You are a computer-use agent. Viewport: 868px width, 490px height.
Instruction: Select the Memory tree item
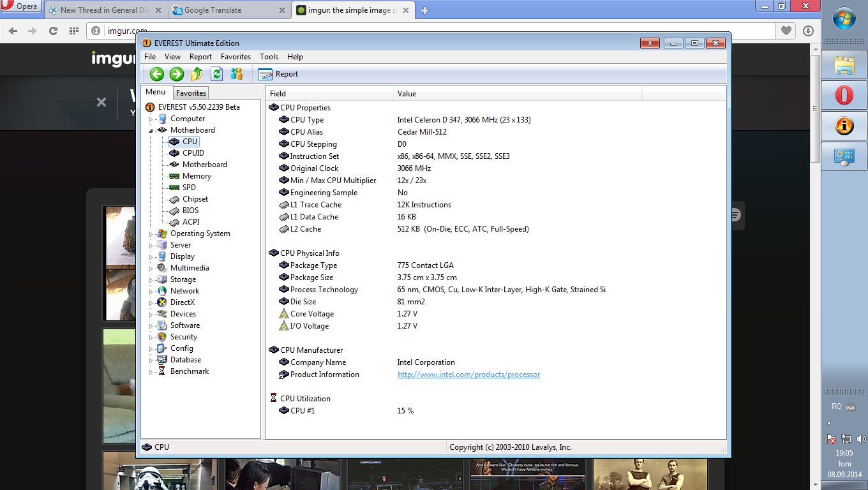tap(197, 176)
